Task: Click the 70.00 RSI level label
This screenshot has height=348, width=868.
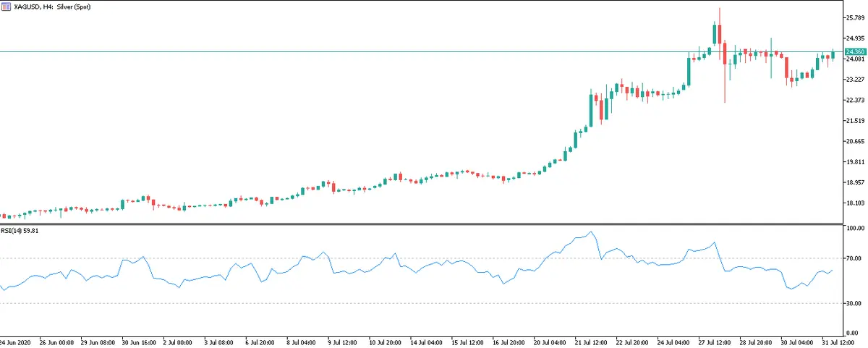Action: (x=855, y=258)
